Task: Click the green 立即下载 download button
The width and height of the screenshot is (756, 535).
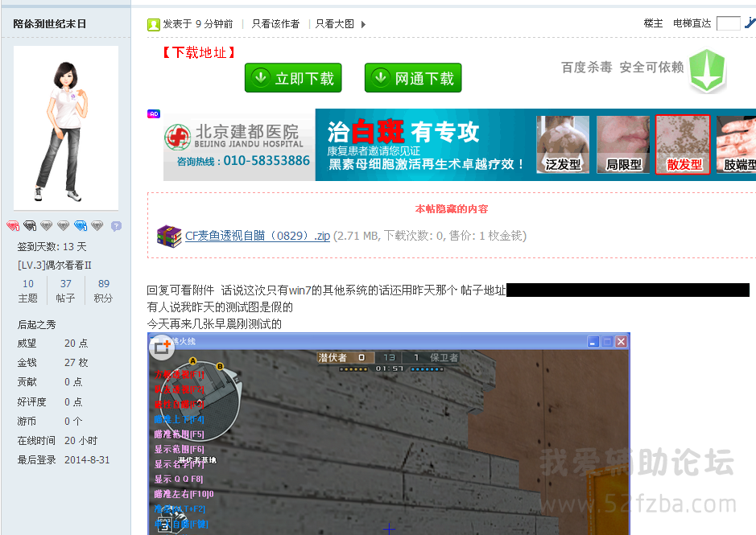Action: [x=293, y=77]
